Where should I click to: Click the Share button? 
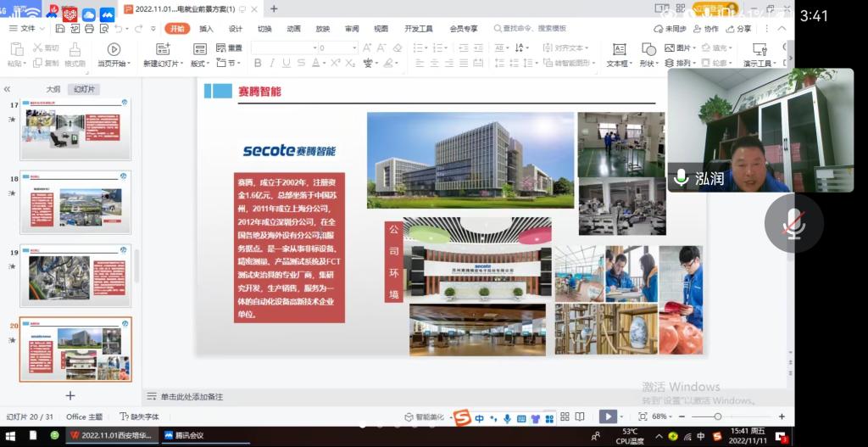pos(738,28)
